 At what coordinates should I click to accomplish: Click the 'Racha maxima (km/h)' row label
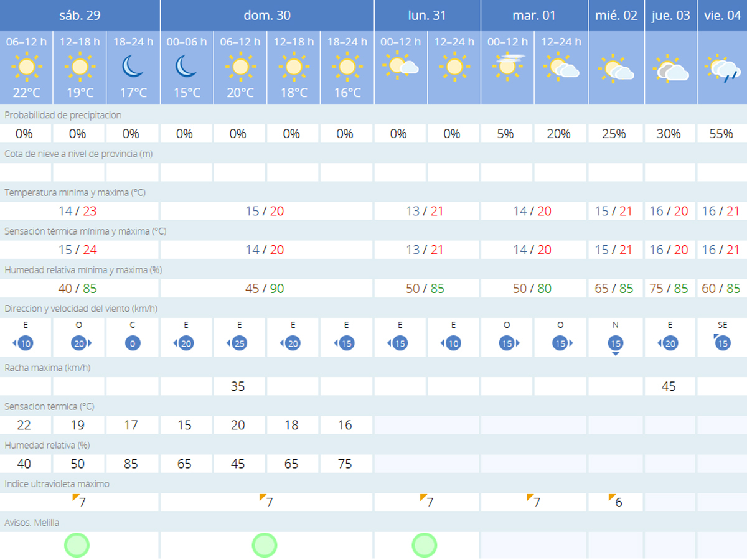point(47,368)
